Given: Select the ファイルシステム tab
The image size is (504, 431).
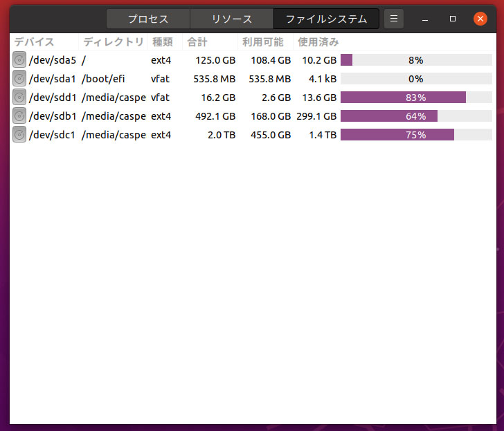Looking at the screenshot, I should 326,19.
